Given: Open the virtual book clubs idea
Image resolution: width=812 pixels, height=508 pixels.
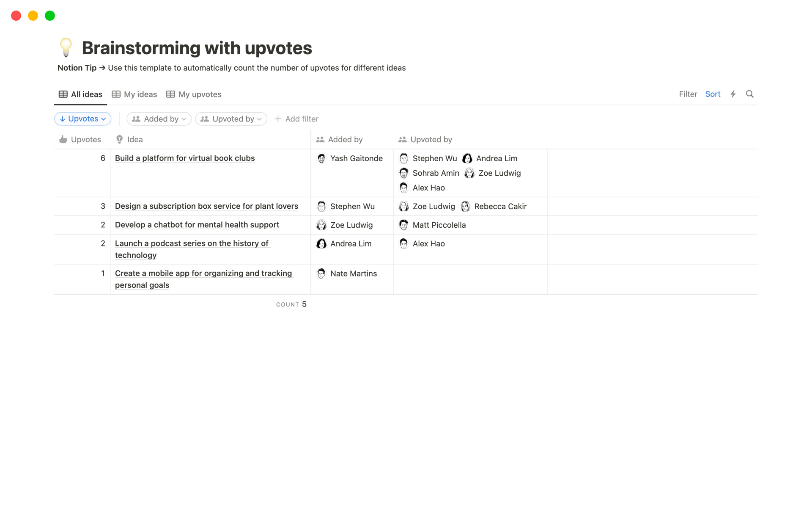Looking at the screenshot, I should tap(185, 158).
